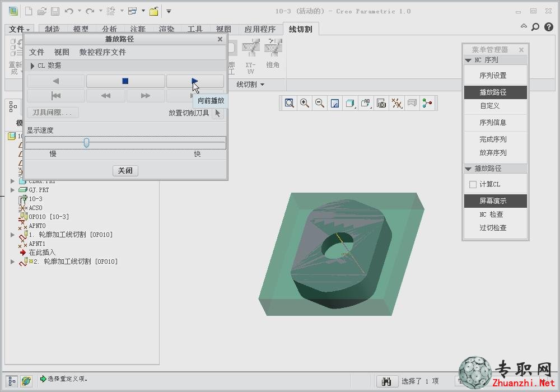Click the Repaint icon in graphics toolbar
This screenshot has width=560, height=392.
pyautogui.click(x=335, y=104)
